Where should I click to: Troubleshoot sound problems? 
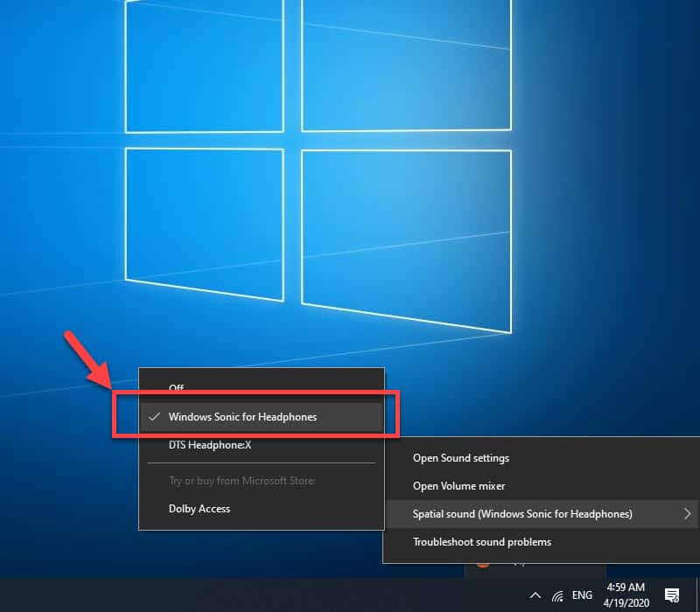pos(542,542)
